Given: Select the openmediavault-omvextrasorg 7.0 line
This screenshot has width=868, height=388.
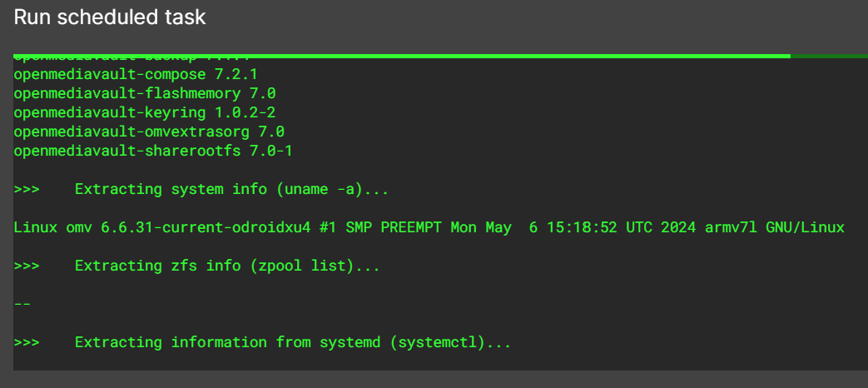Looking at the screenshot, I should click(149, 132).
